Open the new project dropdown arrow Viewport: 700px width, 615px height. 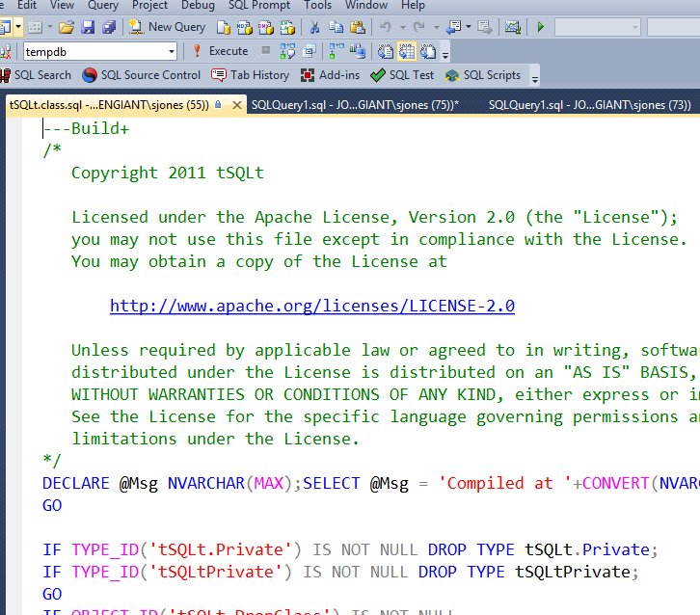pyautogui.click(x=18, y=27)
